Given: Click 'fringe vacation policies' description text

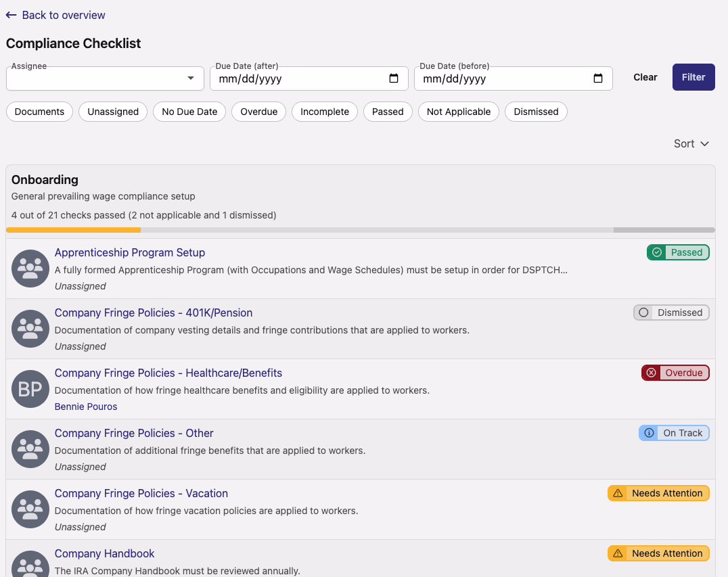Looking at the screenshot, I should 207,511.
